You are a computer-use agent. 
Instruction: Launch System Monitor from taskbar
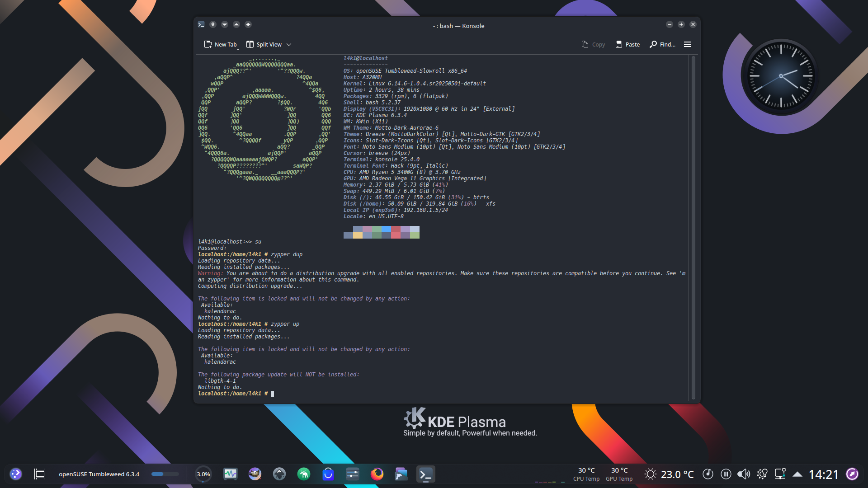231,474
